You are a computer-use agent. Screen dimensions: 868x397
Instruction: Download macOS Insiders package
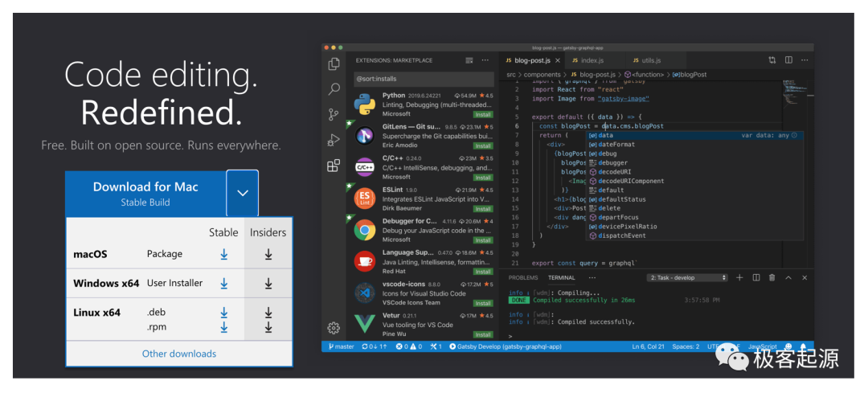(x=268, y=254)
